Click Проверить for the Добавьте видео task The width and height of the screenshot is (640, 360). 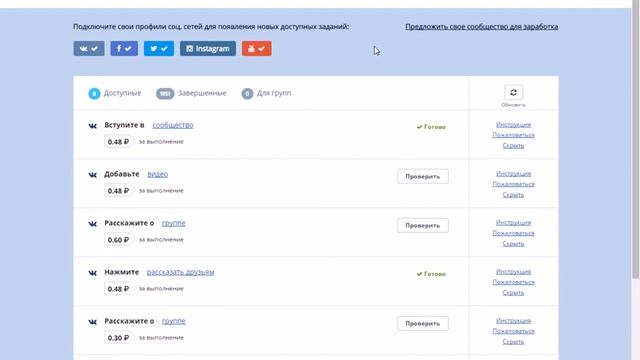click(423, 176)
